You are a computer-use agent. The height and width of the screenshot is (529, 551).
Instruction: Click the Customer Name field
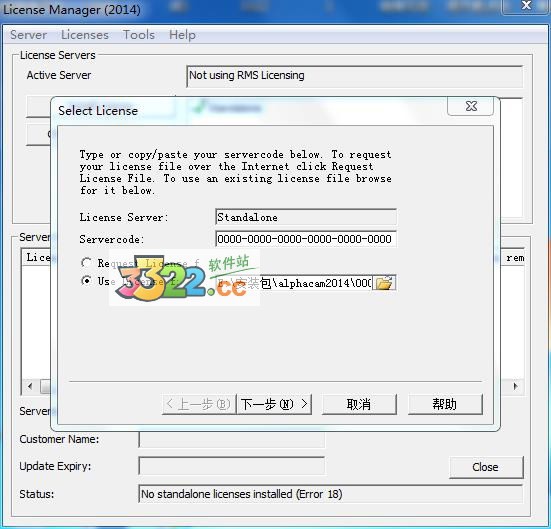pyautogui.click(x=232, y=439)
